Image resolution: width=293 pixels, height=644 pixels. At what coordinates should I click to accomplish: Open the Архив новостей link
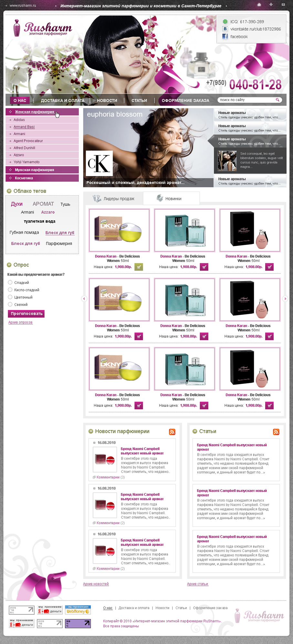pos(96,584)
